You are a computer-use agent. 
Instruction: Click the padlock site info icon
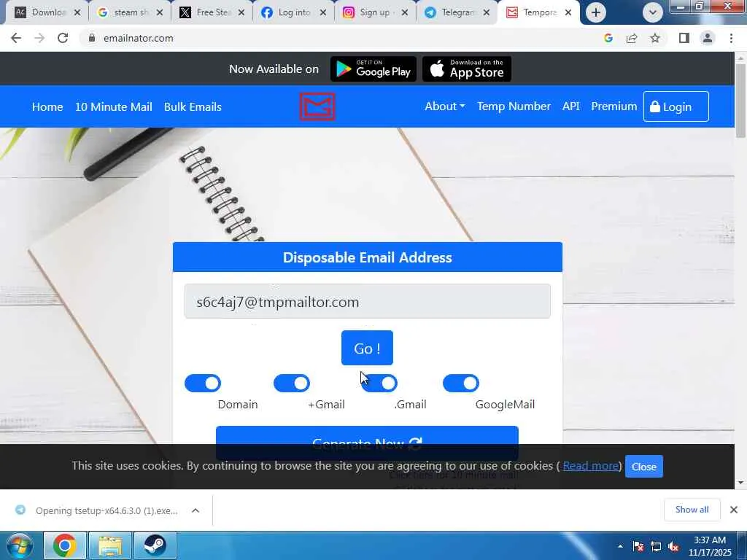pyautogui.click(x=92, y=38)
